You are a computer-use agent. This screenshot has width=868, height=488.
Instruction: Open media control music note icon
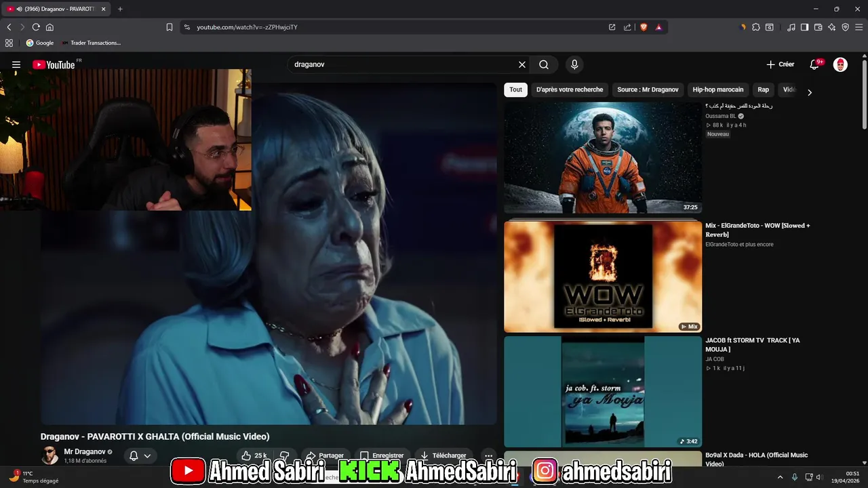point(791,27)
